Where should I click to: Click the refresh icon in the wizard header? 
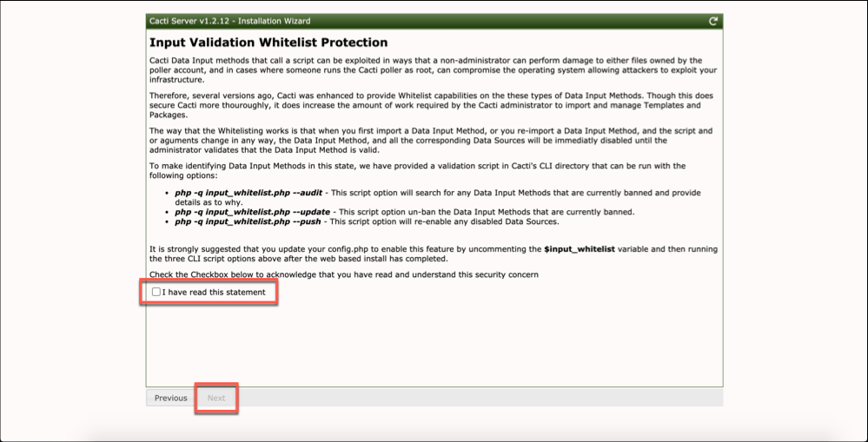click(713, 21)
